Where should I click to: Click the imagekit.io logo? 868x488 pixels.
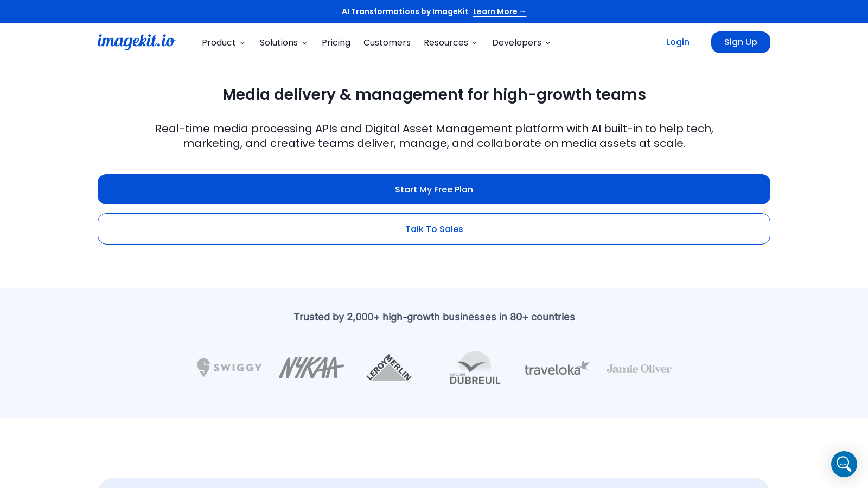[x=136, y=42]
